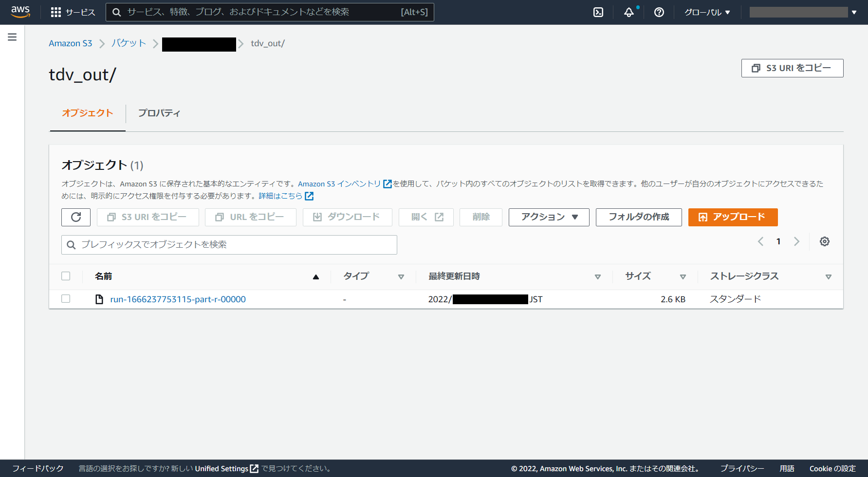868x477 pixels.
Task: Click フィードバック in footer
Action: (x=38, y=468)
